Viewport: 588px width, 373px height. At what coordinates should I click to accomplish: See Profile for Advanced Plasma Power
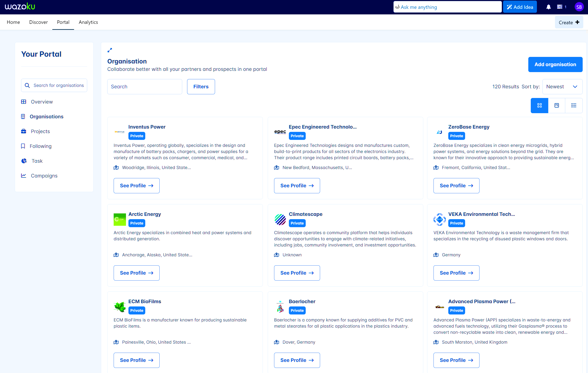coord(456,360)
